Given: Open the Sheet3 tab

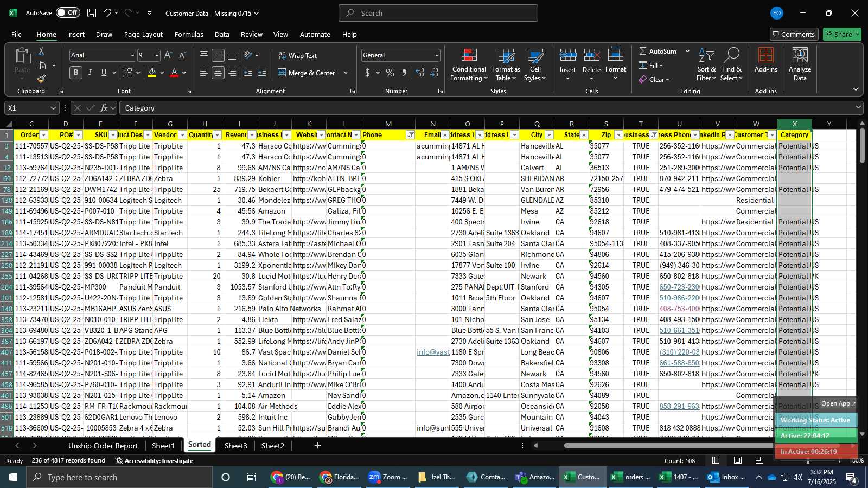Looking at the screenshot, I should coord(235,446).
